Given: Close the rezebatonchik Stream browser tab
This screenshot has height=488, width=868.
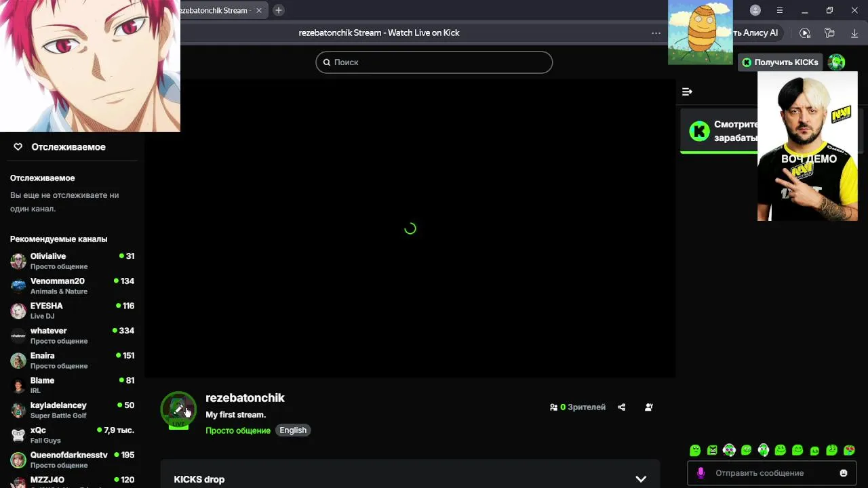Looking at the screenshot, I should 258,10.
